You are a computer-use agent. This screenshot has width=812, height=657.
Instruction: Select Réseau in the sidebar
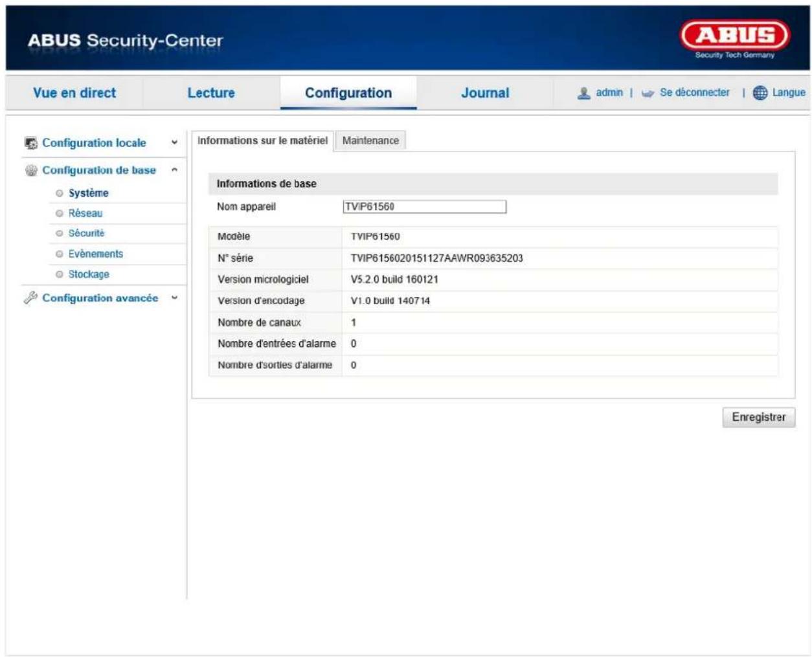click(x=85, y=213)
